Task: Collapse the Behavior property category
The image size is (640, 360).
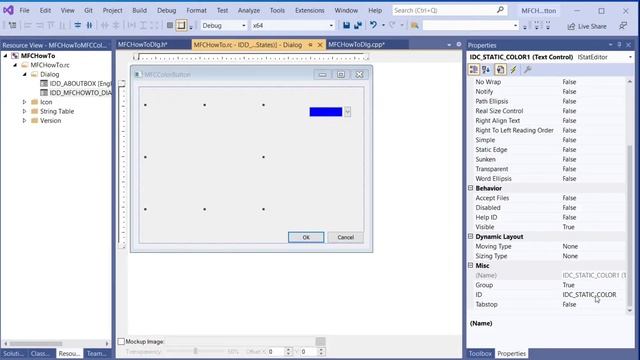Action: tap(471, 188)
